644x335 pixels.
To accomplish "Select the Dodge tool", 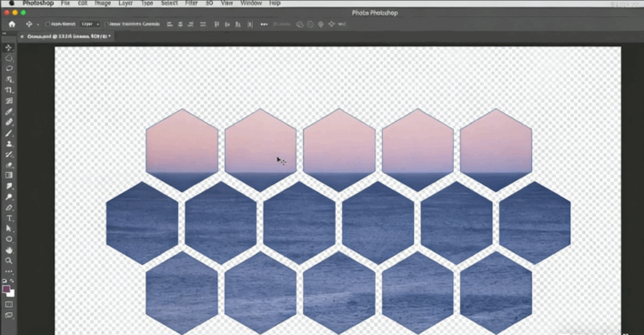I will (x=8, y=197).
